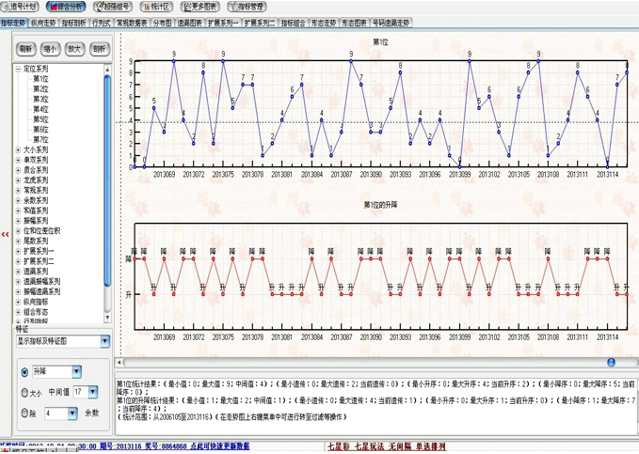Click the tree scrollbar up arrow
Image resolution: width=639 pixels, height=454 pixels.
(x=107, y=69)
